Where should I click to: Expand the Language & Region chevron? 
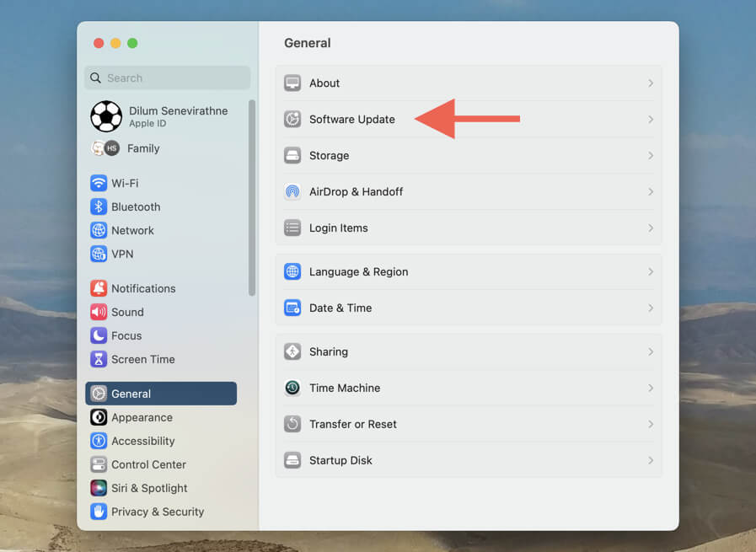pos(651,271)
